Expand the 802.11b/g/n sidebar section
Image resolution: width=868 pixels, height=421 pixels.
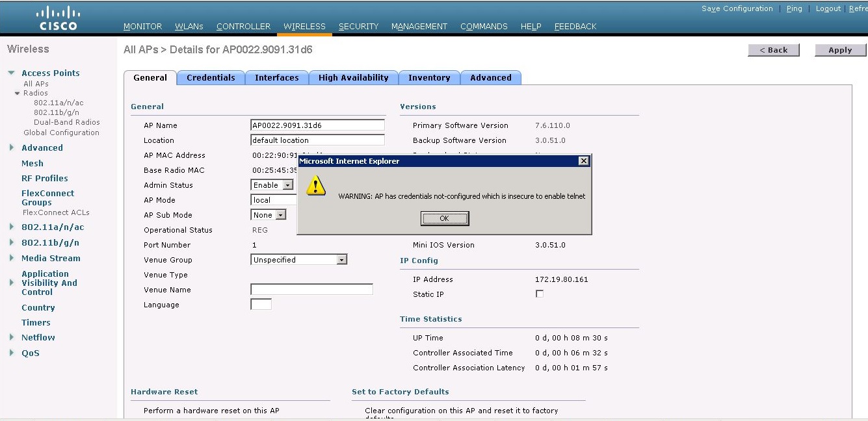(11, 242)
